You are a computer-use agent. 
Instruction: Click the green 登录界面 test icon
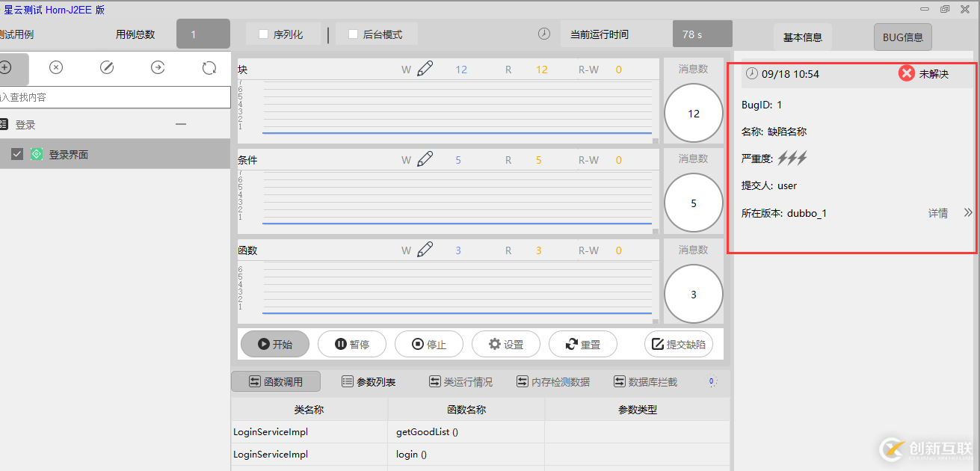(x=37, y=153)
